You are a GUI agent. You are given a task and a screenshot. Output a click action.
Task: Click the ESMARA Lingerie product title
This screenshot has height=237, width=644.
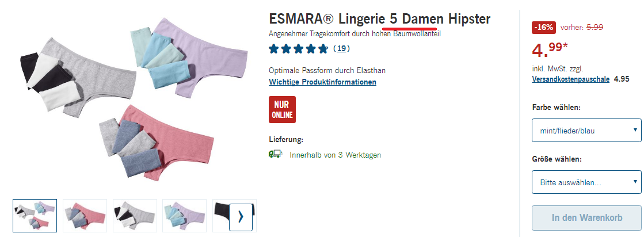pyautogui.click(x=379, y=19)
